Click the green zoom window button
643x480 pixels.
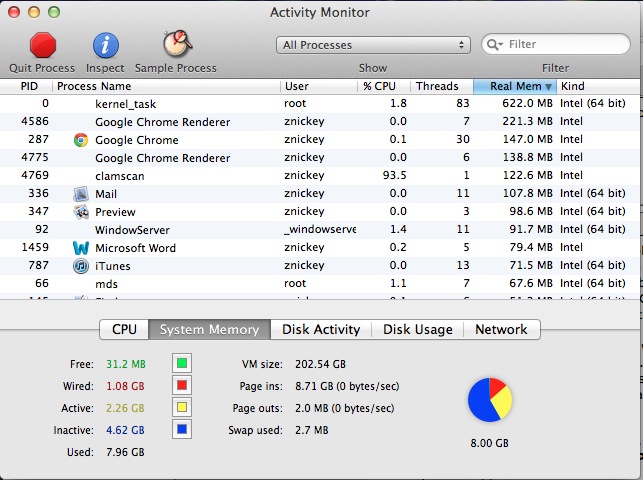tap(54, 12)
